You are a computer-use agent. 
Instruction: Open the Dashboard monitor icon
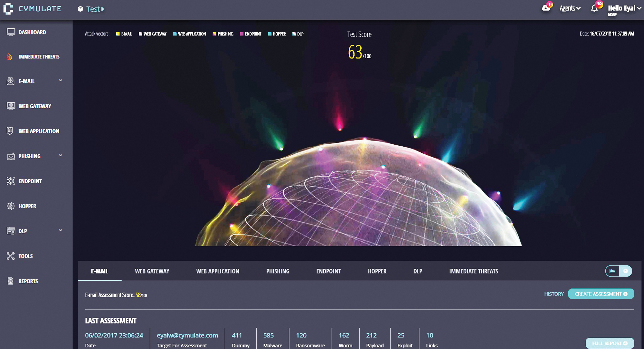(11, 32)
